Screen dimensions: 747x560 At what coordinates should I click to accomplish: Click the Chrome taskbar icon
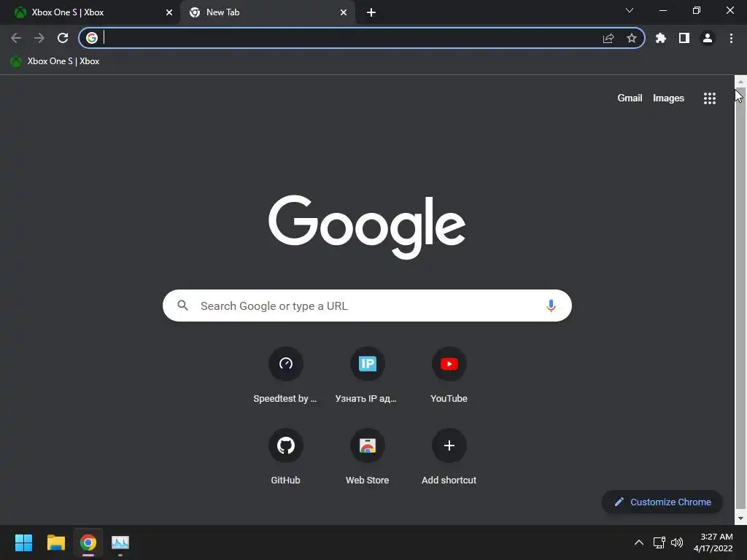point(88,542)
